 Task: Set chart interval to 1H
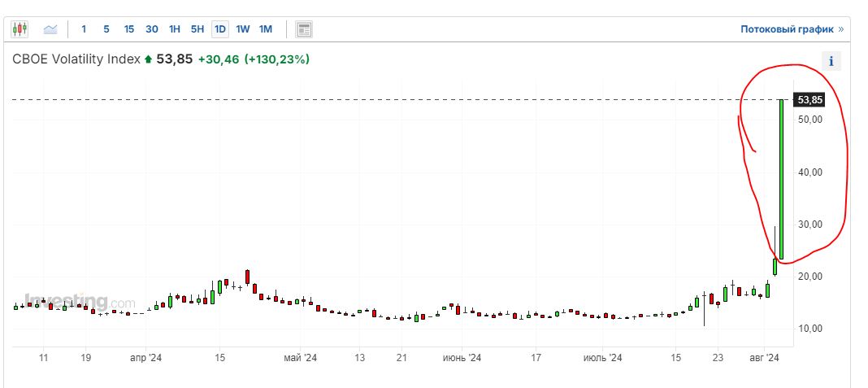174,29
